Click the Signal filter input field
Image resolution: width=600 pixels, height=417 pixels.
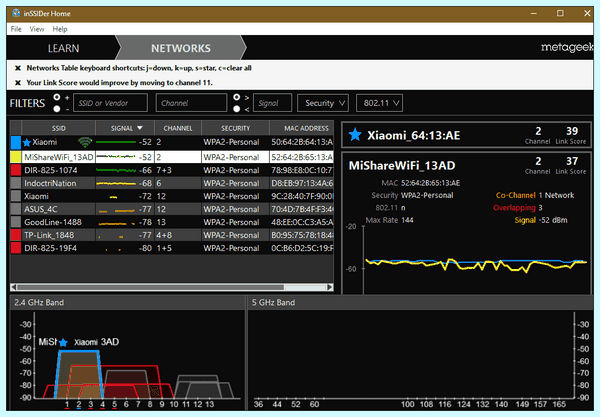[x=272, y=103]
